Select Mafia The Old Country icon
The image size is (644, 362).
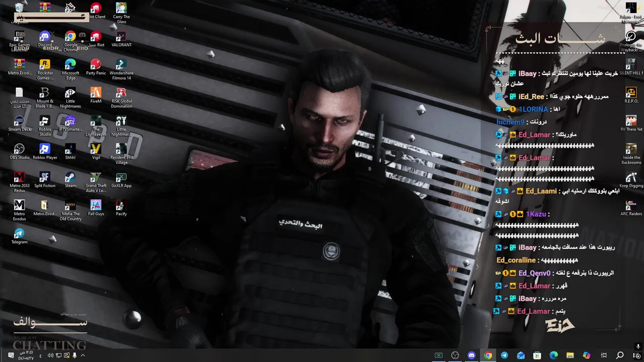coord(70,210)
